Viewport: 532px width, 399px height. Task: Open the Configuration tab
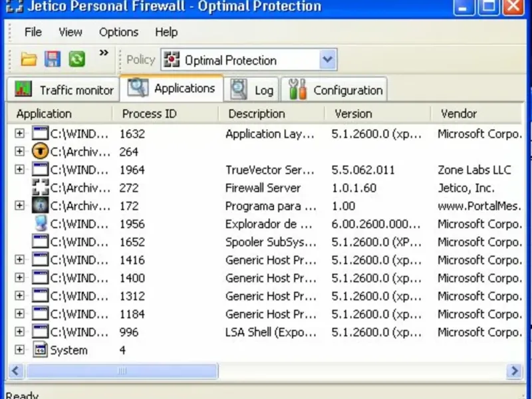coord(334,90)
